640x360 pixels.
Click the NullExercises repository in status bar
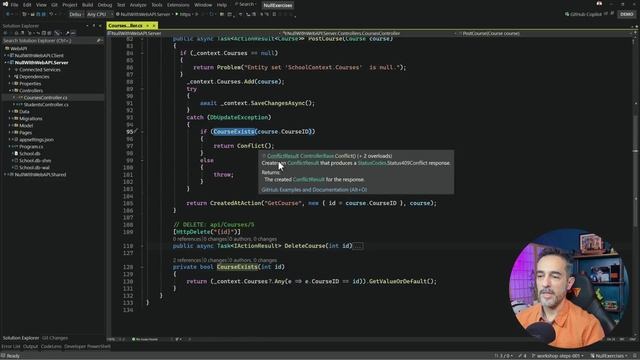tap(609, 356)
